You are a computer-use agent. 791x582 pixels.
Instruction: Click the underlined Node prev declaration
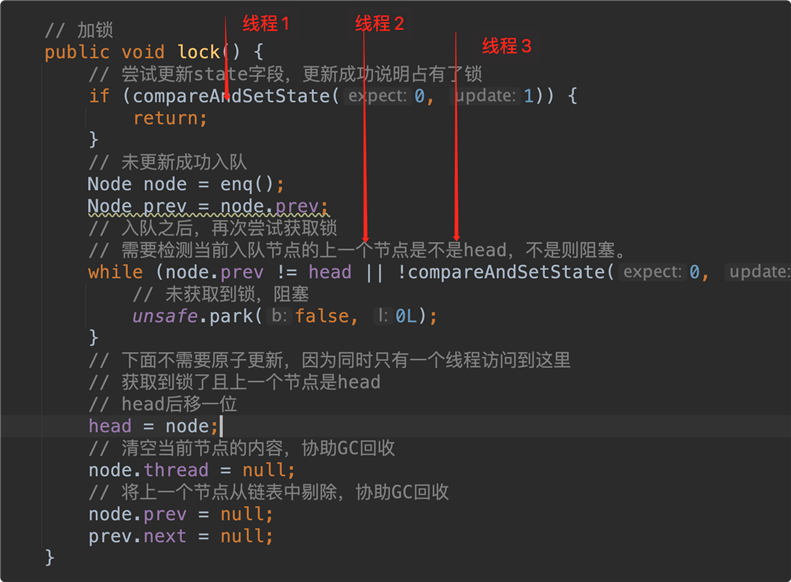tap(208, 206)
